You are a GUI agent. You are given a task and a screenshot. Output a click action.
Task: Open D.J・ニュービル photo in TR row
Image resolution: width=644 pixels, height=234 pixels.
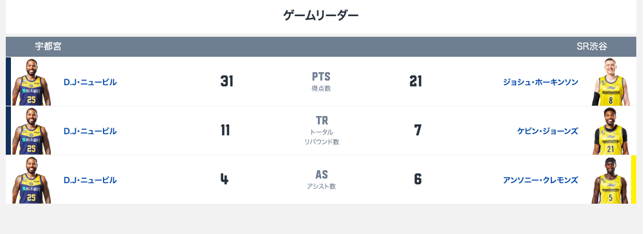click(32, 131)
